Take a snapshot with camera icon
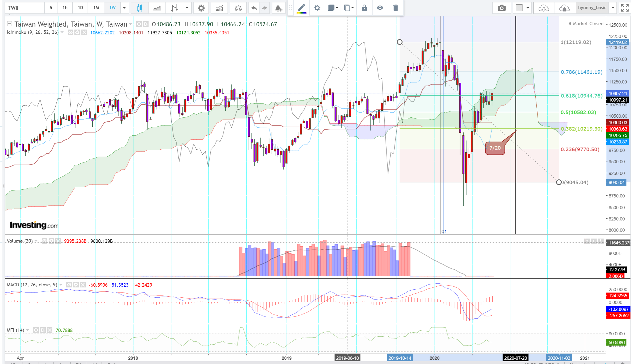This screenshot has width=631, height=364. (501, 8)
